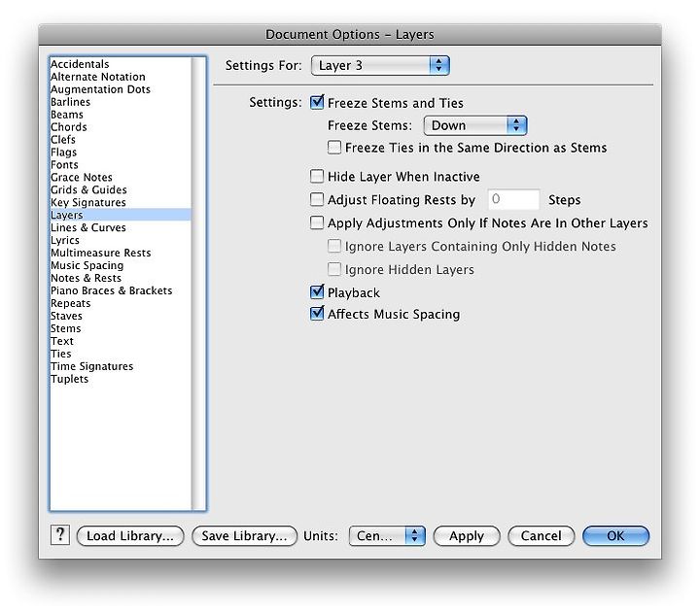Image resolution: width=700 pixels, height=612 pixels.
Task: Show Tuplets options
Action: (x=121, y=379)
